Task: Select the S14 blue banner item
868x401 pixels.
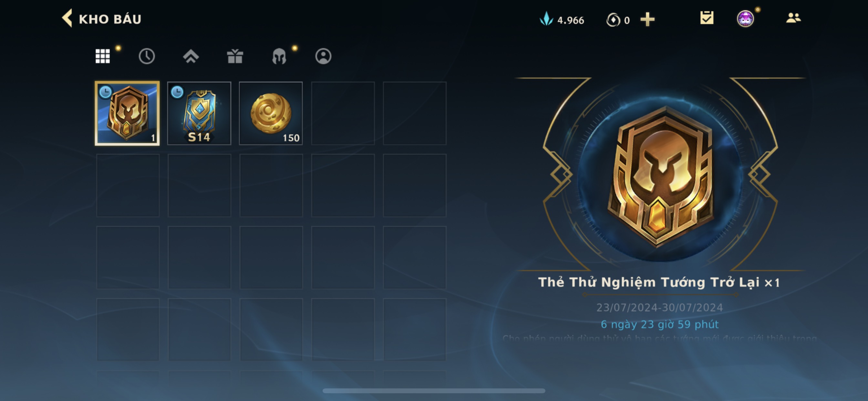Action: (x=199, y=113)
